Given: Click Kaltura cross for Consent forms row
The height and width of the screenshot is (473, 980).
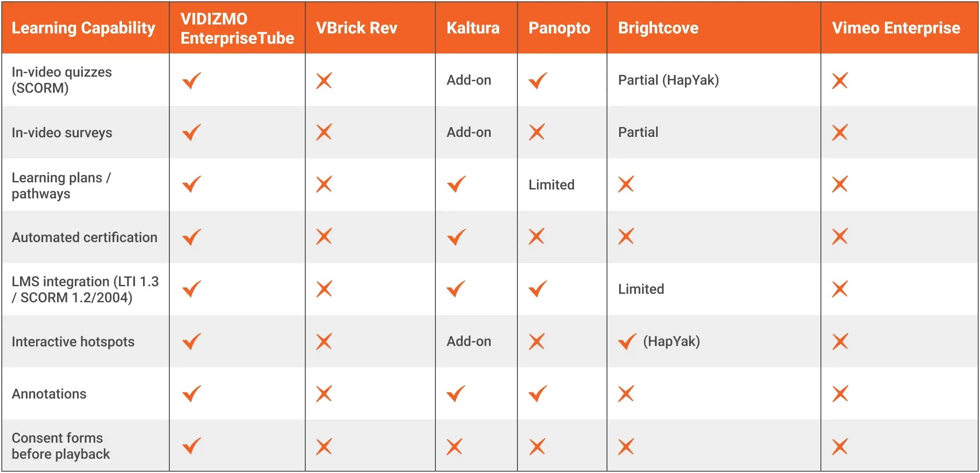Looking at the screenshot, I should pos(455,446).
